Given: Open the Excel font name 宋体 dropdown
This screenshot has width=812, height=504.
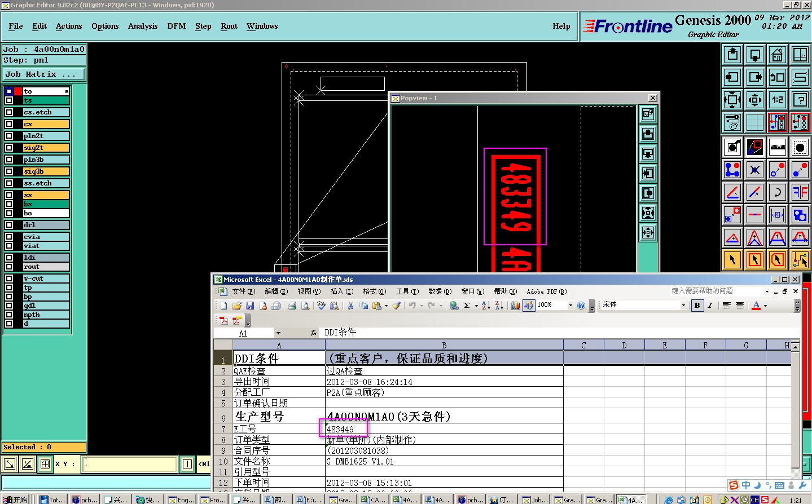Looking at the screenshot, I should (683, 306).
